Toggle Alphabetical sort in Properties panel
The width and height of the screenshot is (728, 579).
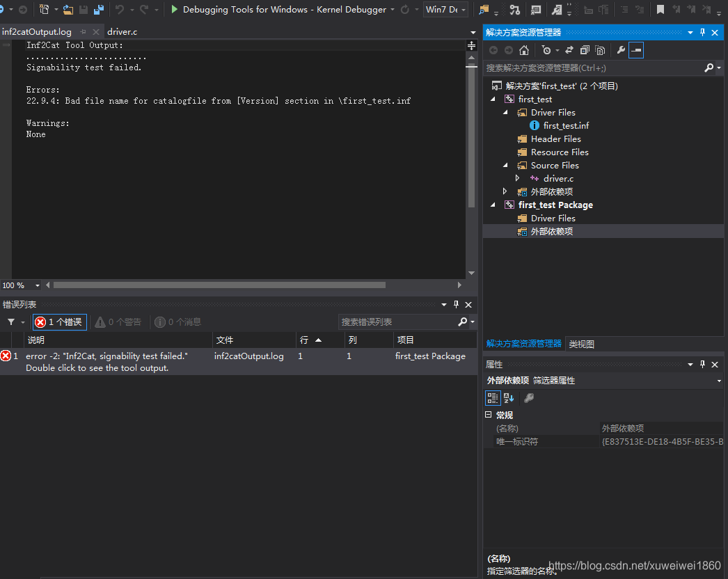(509, 398)
